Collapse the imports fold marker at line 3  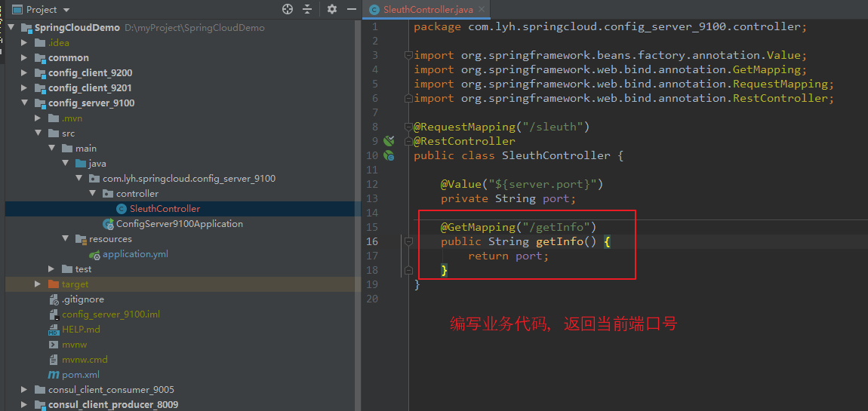408,55
